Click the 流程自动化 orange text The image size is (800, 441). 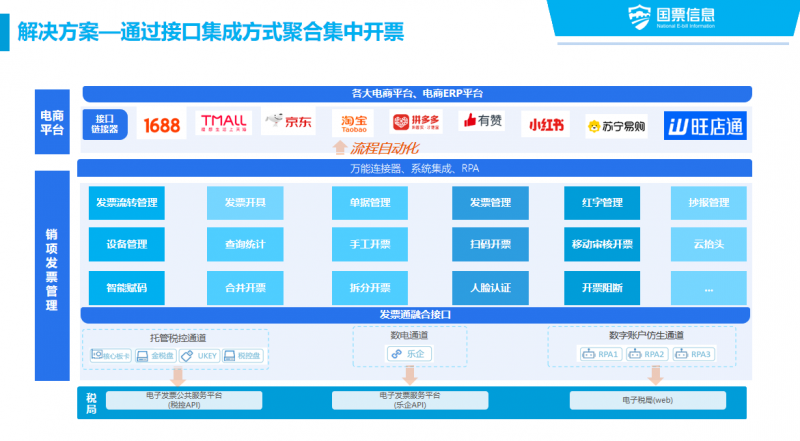384,149
